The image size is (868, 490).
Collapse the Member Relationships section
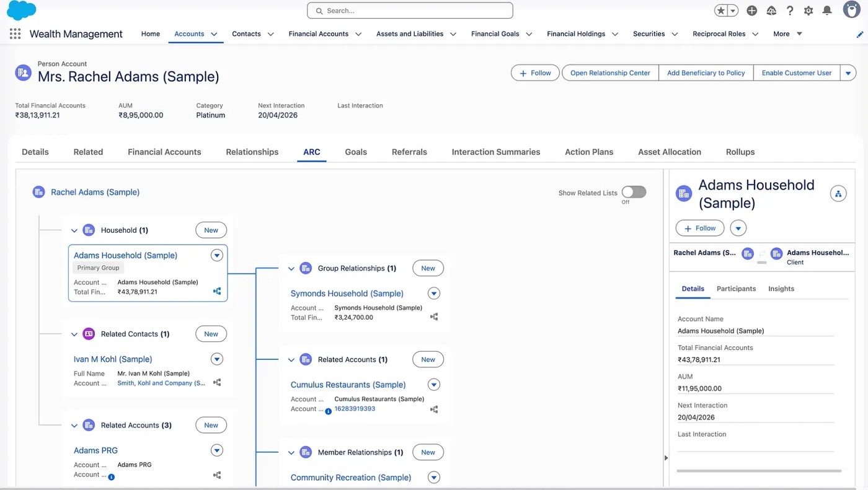click(x=291, y=453)
